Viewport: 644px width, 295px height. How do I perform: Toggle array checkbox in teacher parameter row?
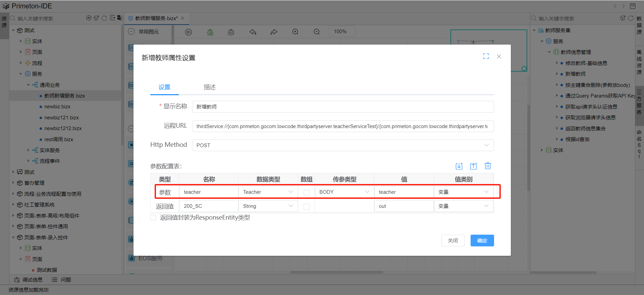[x=306, y=192]
